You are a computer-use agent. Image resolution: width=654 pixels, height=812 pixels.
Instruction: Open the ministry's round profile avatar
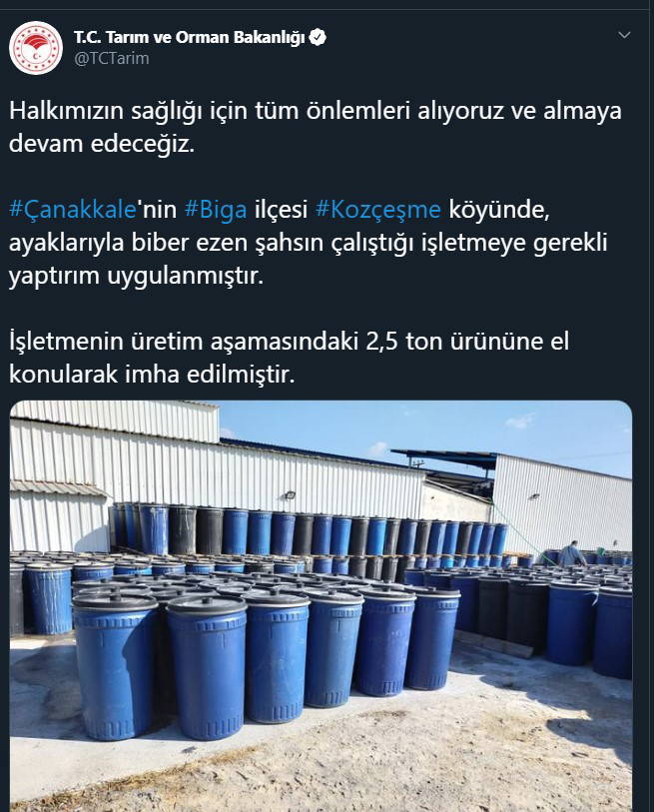(x=36, y=48)
